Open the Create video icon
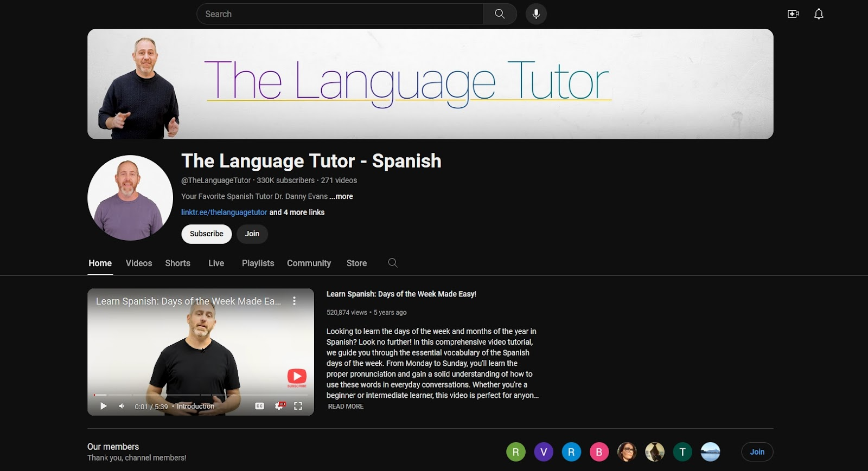 [x=793, y=14]
